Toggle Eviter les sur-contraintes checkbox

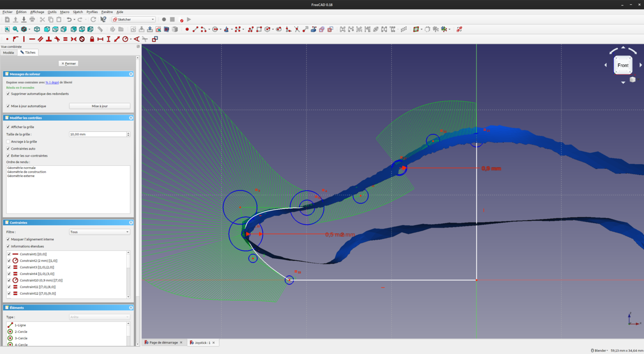[x=8, y=156]
